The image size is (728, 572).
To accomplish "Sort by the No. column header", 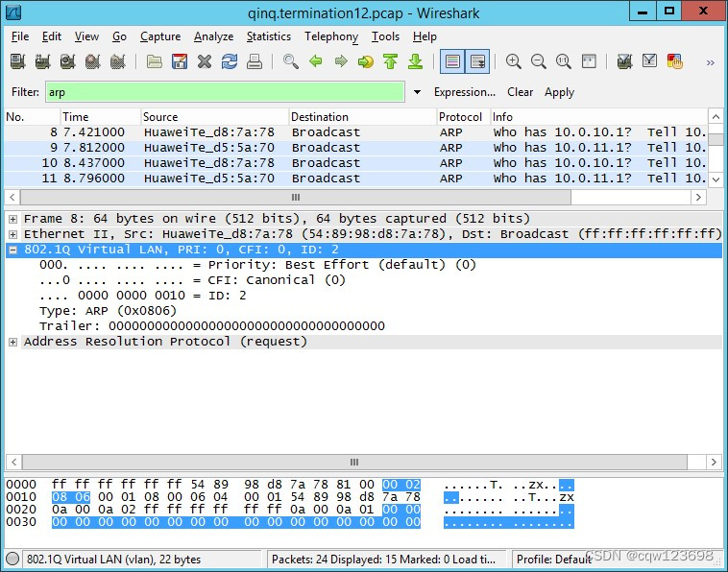I will click(33, 117).
